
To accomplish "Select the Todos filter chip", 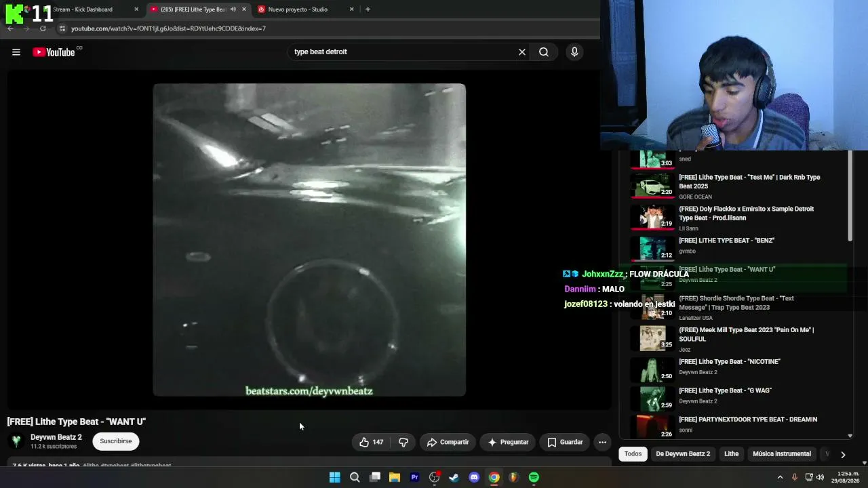I will tap(633, 454).
